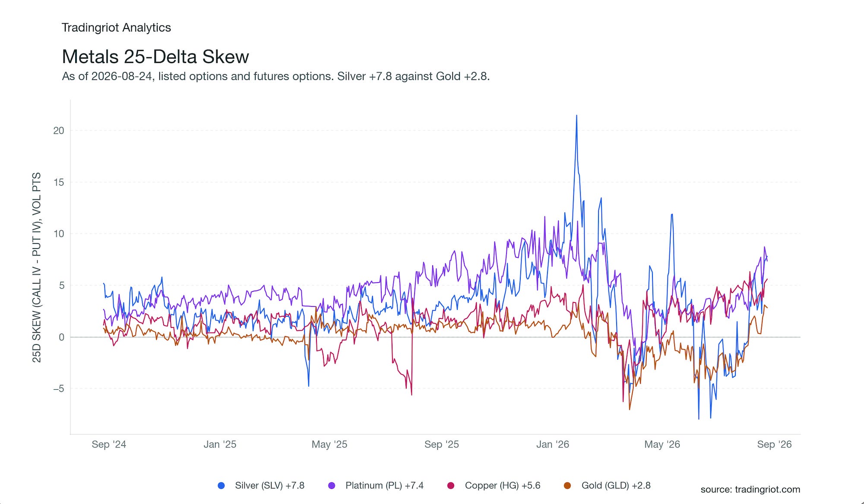
Task: Click the May '26 x-axis label
Action: pyautogui.click(x=662, y=444)
